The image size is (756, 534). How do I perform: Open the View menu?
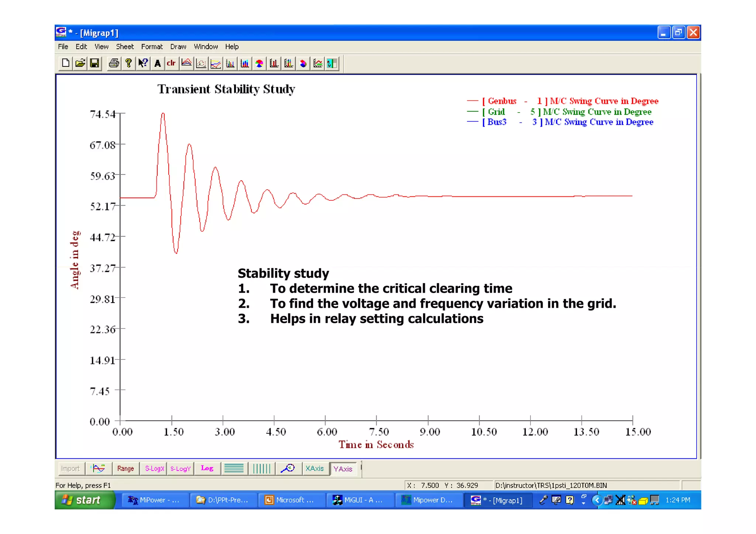102,46
